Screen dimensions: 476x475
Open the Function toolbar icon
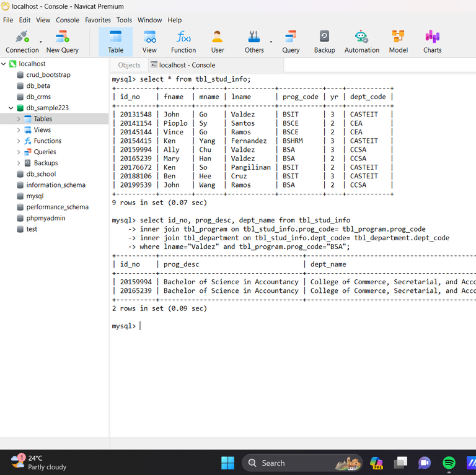183,41
